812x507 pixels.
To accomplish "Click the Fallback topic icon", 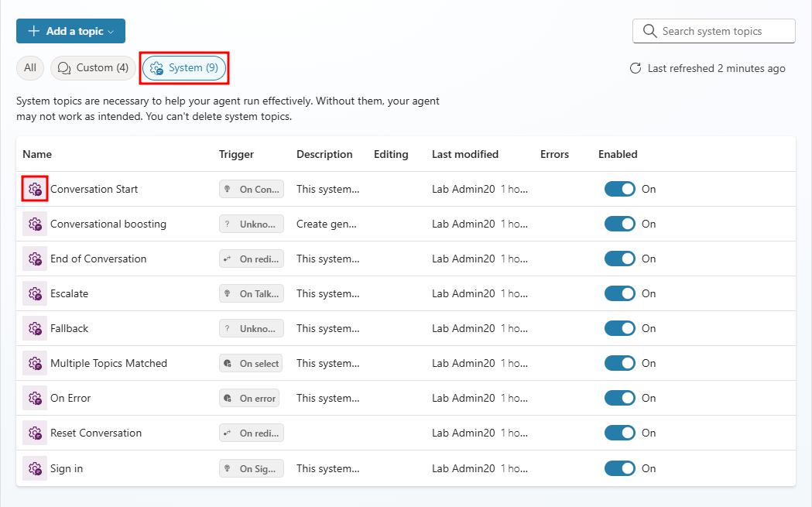I will click(35, 328).
